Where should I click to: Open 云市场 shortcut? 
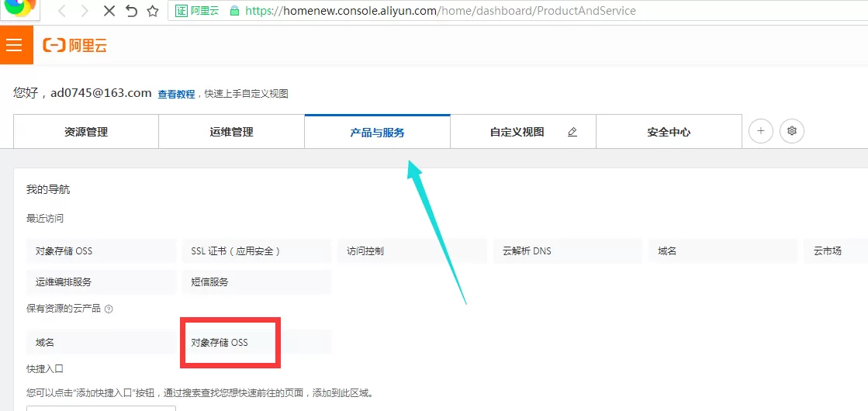[x=836, y=250]
